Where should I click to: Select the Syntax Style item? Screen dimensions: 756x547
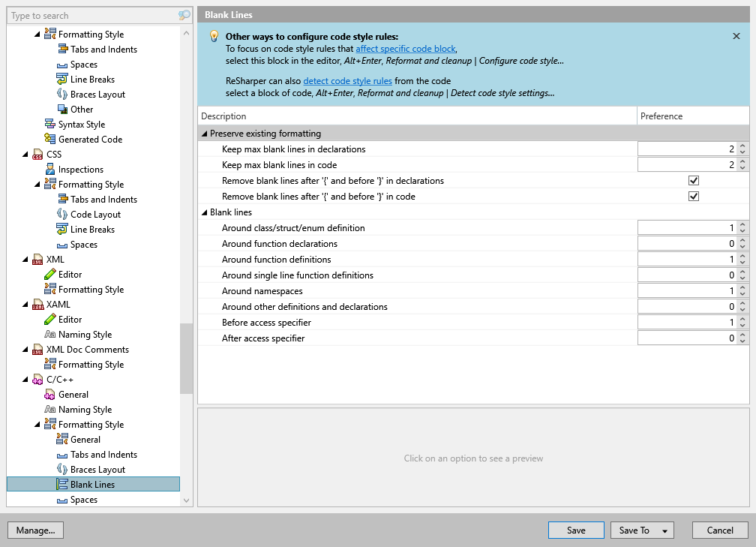click(x=81, y=124)
